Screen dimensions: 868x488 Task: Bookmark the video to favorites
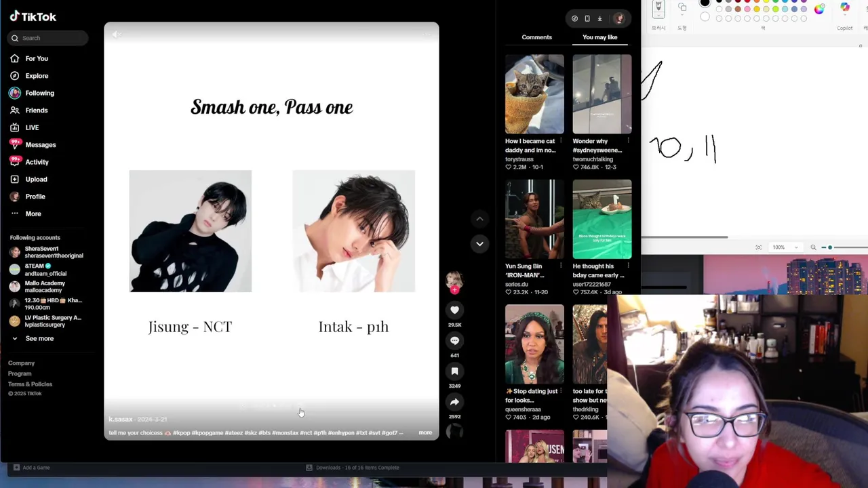tap(454, 371)
